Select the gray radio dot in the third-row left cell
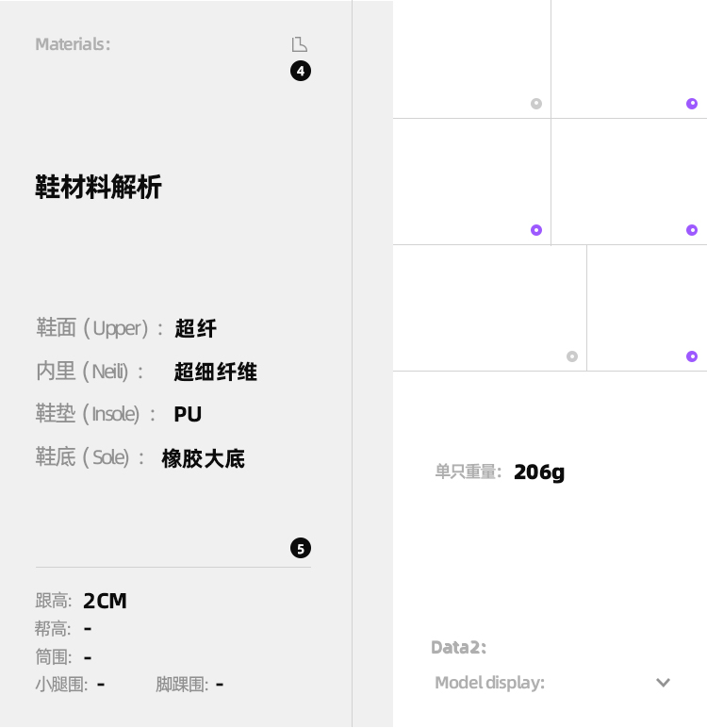The image size is (707, 728). pyautogui.click(x=572, y=356)
